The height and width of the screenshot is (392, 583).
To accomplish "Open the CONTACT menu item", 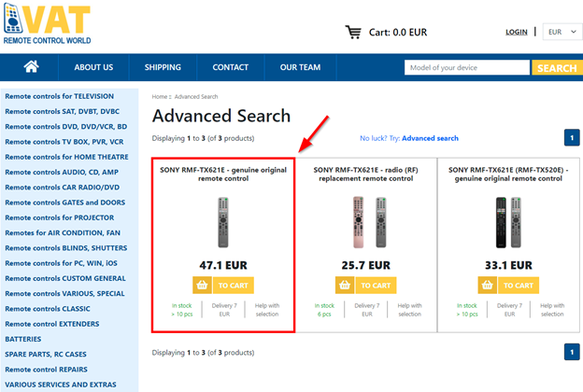I will tap(230, 67).
